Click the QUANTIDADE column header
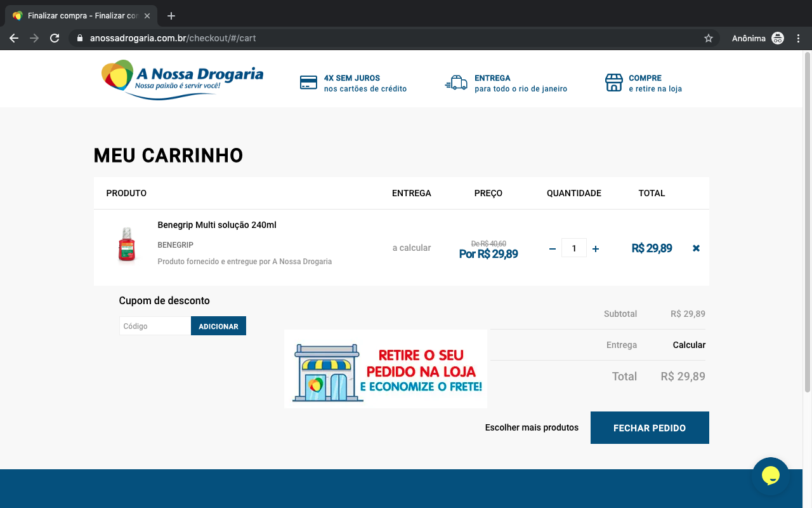 pyautogui.click(x=574, y=193)
